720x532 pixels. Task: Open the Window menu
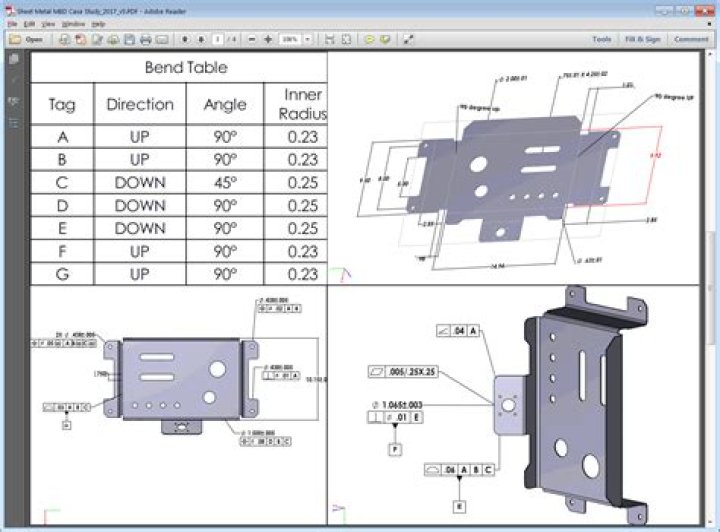click(x=73, y=24)
